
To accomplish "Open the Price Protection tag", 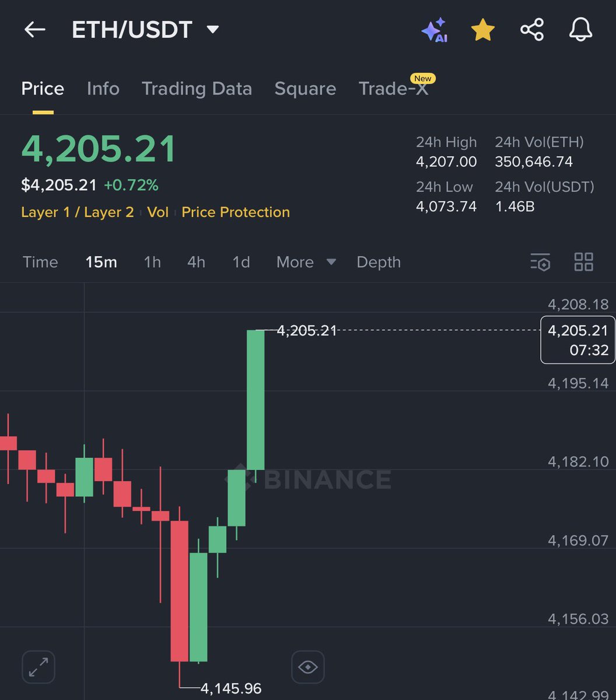I will click(236, 212).
